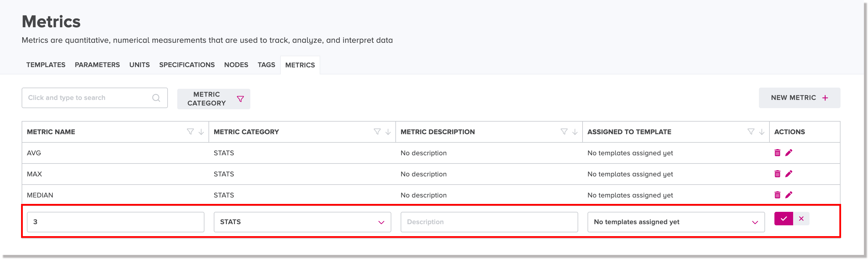
Task: Select the MEDIAN metric name cell
Action: (40, 195)
